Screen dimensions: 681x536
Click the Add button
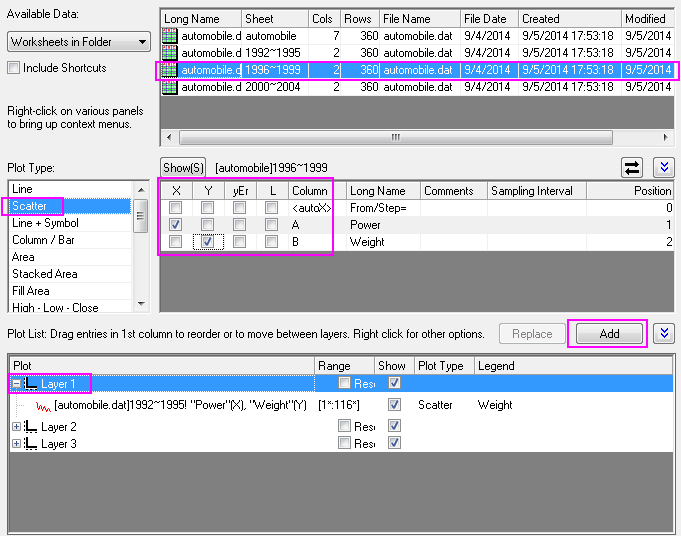coord(609,334)
